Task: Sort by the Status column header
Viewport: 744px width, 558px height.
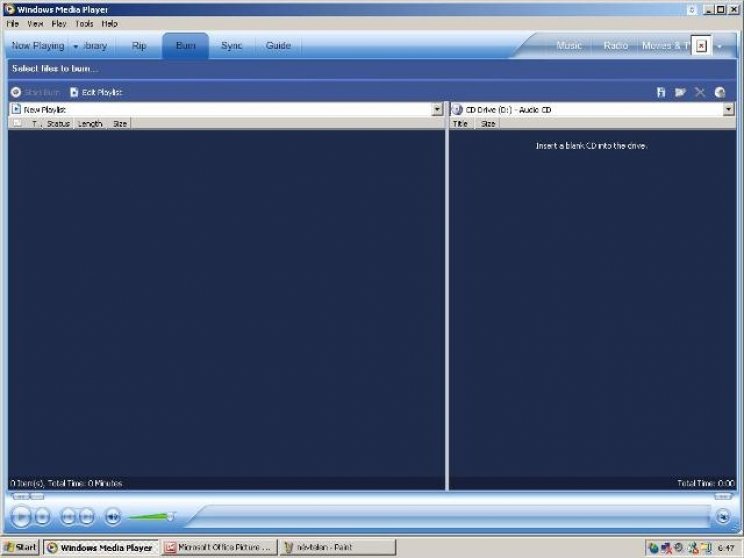Action: click(58, 124)
